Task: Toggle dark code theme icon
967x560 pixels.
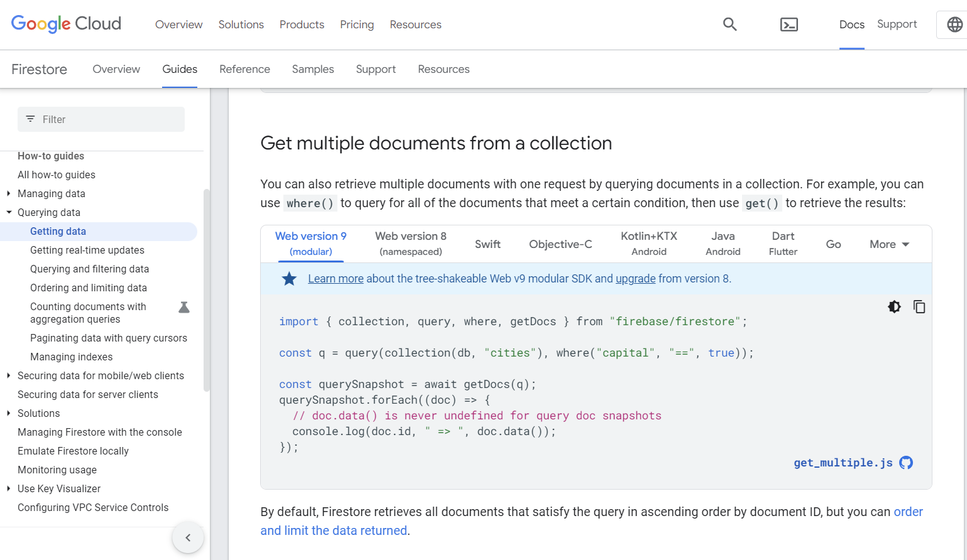Action: [894, 306]
